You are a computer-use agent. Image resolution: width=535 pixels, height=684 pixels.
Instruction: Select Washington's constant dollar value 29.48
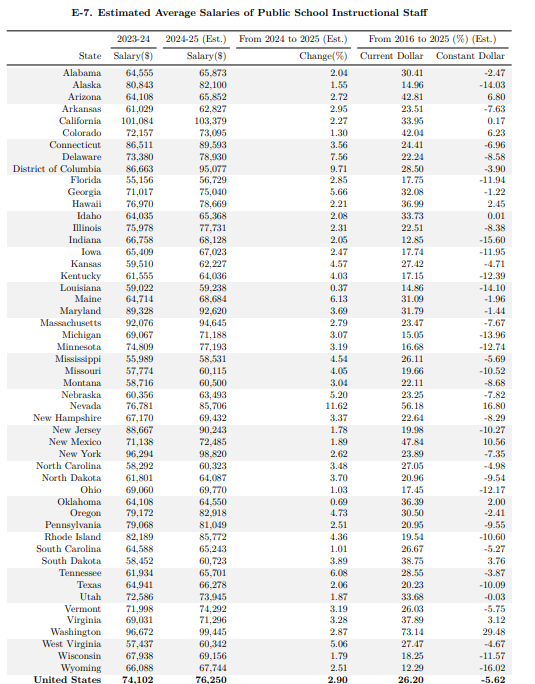coord(494,632)
